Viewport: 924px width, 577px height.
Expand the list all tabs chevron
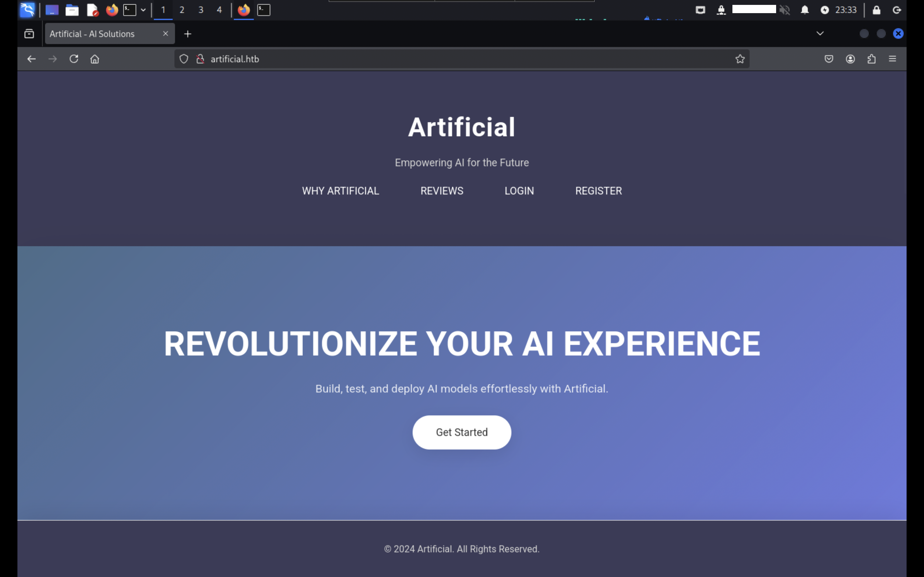[820, 34]
